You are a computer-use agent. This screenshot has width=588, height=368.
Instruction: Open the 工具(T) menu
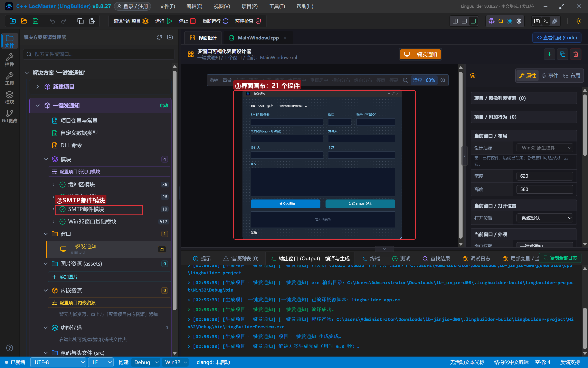[277, 6]
